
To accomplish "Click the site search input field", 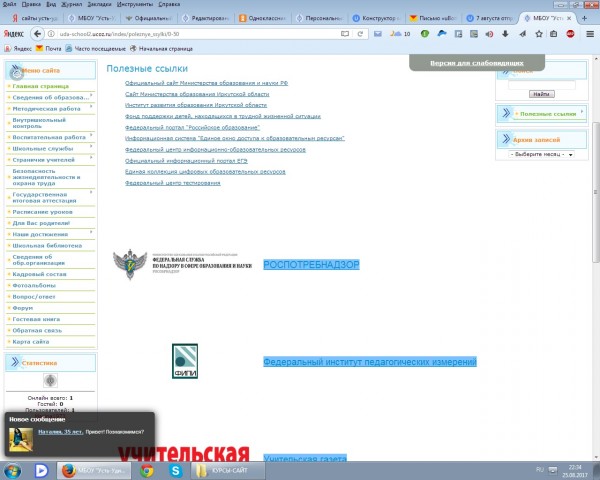I will [x=541, y=85].
